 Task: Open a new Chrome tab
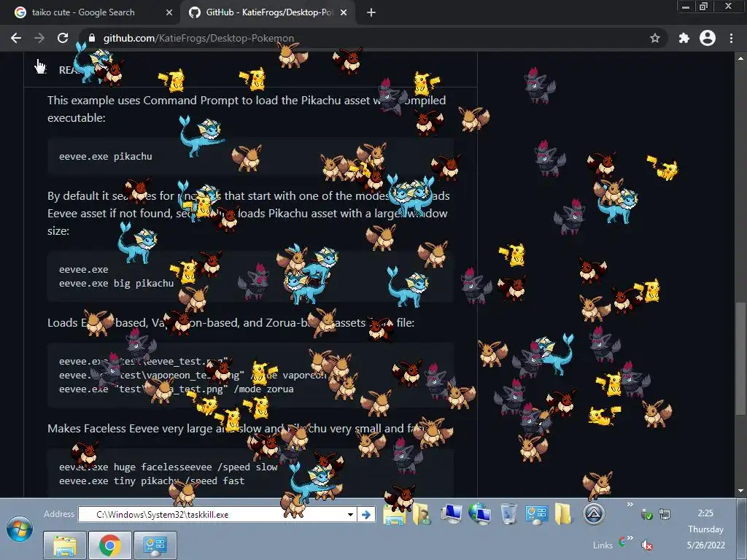click(x=371, y=13)
